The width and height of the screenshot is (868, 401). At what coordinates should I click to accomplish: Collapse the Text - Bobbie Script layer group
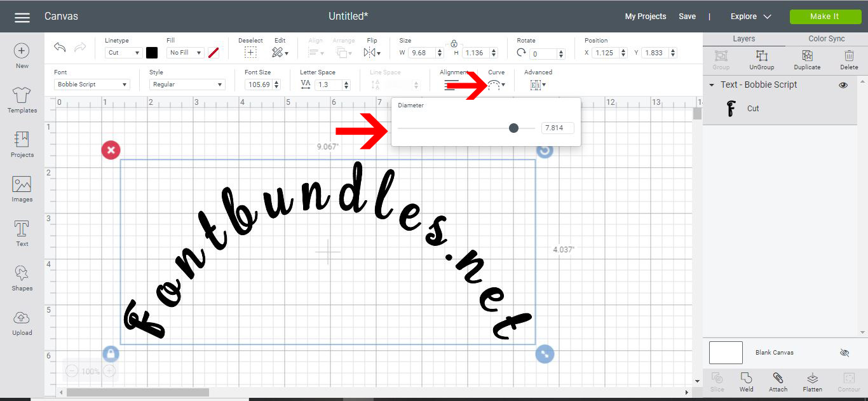pos(712,85)
